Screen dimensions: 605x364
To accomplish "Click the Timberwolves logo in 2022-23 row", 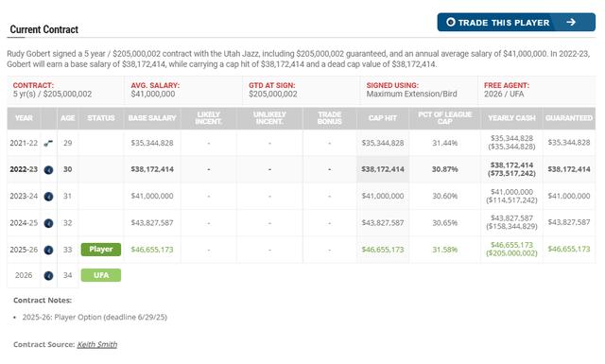I will point(48,170).
